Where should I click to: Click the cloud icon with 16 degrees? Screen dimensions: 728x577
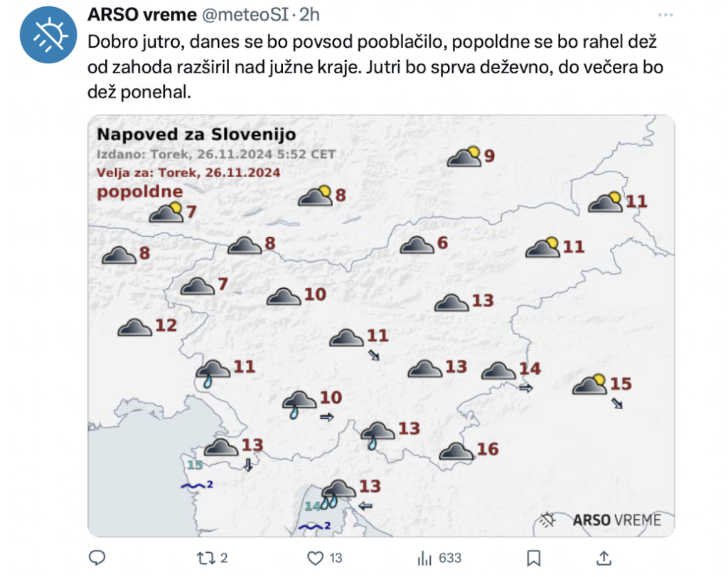click(x=456, y=450)
